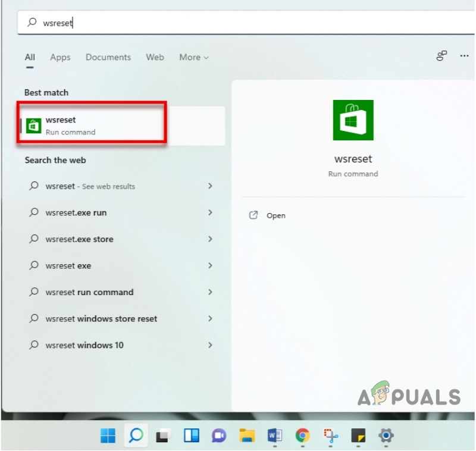Select 'wsreset exe' web suggestion
The image size is (476, 451).
[121, 265]
